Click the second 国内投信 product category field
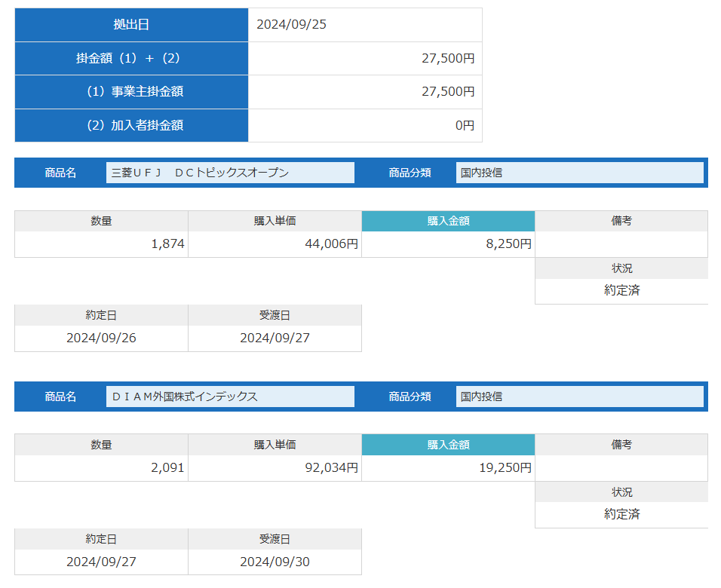 click(579, 397)
